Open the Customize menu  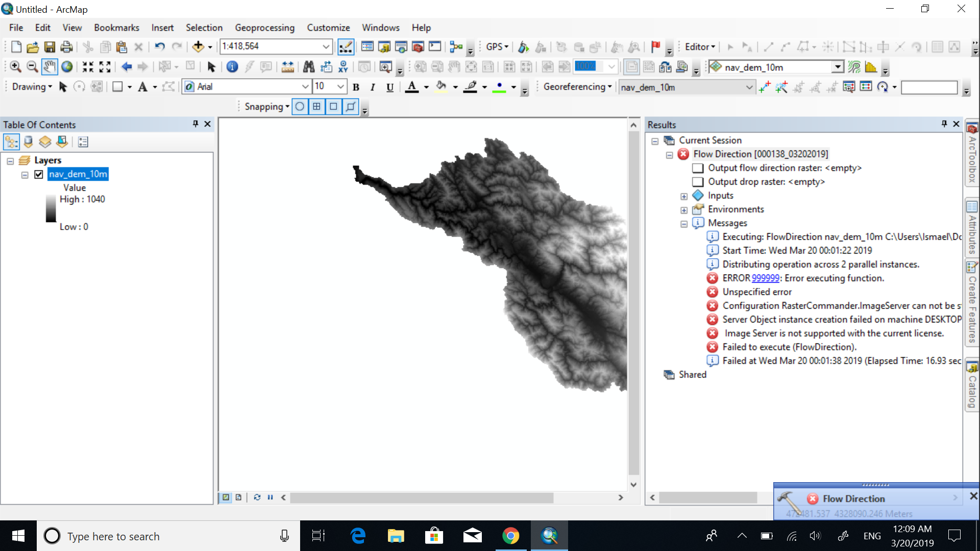pyautogui.click(x=328, y=28)
